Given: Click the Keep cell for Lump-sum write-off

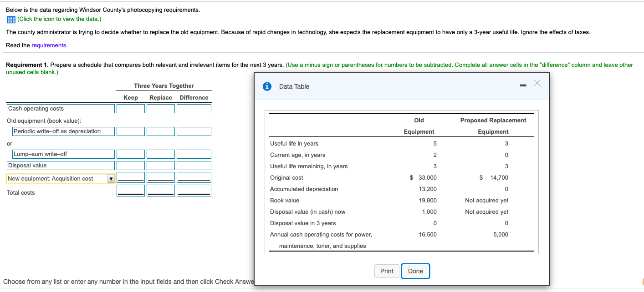Looking at the screenshot, I should (x=130, y=154).
